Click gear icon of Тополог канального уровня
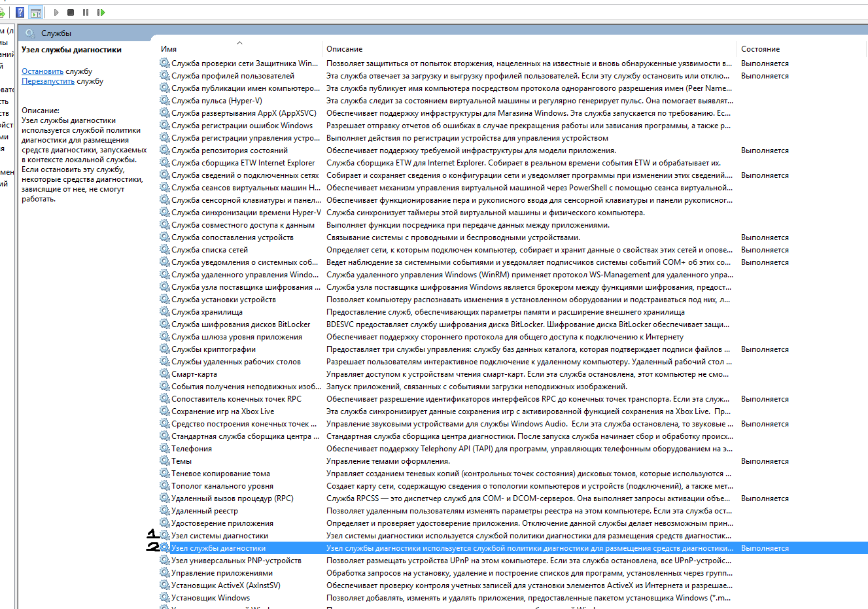The image size is (868, 609). pyautogui.click(x=165, y=486)
